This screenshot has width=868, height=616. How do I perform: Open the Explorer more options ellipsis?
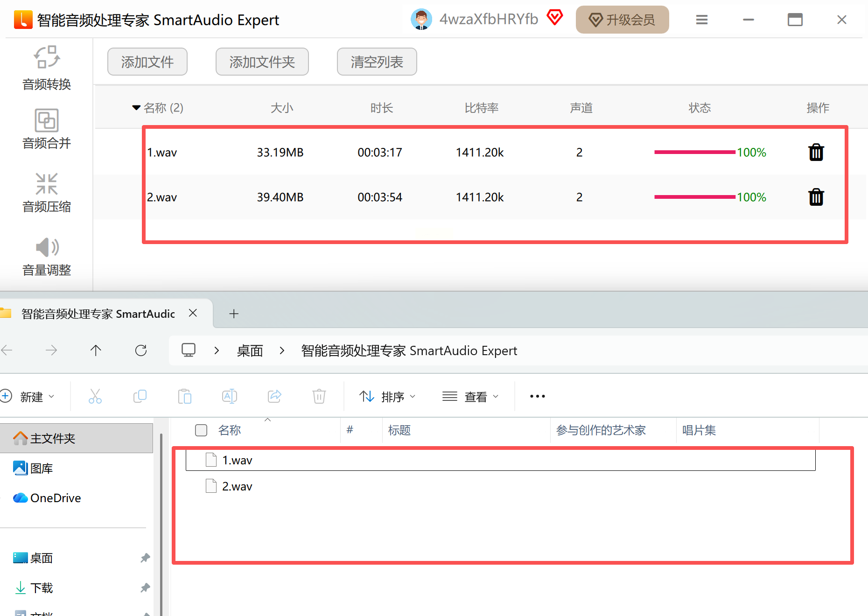click(x=538, y=396)
